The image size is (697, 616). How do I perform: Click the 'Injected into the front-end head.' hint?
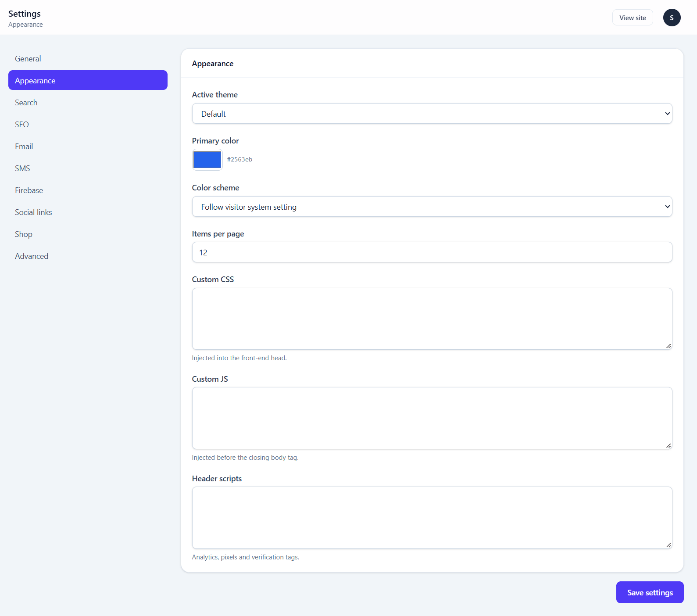(x=239, y=358)
